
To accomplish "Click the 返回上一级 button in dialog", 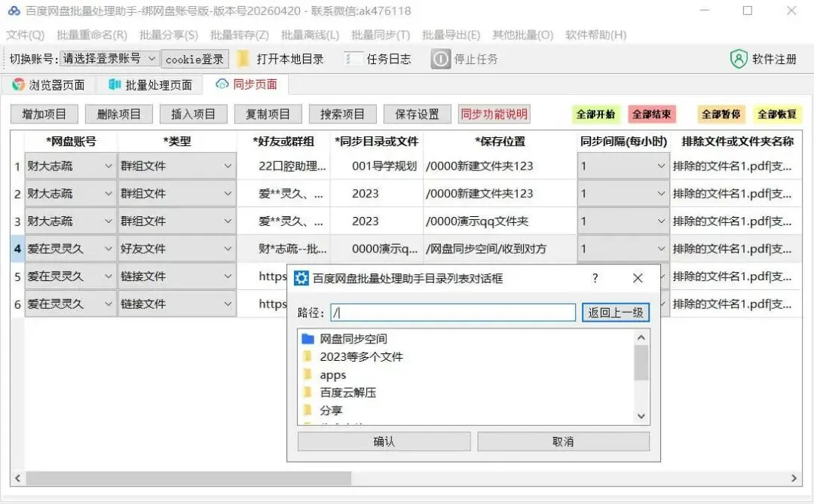I will point(616,313).
